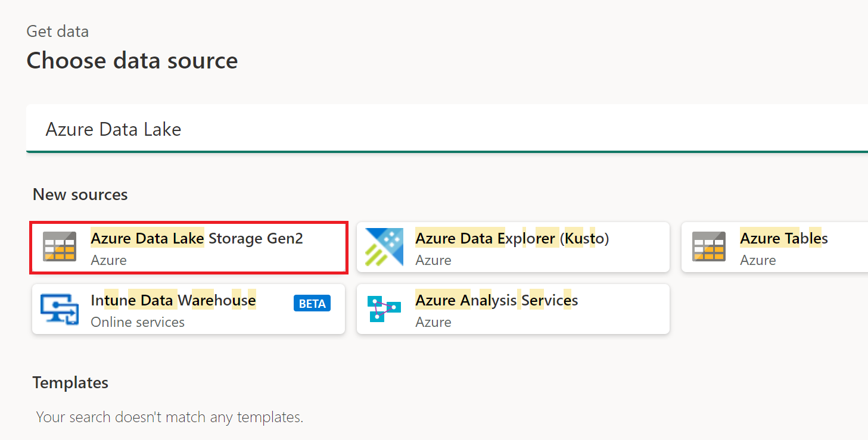Open the Azure Analysis Services source
This screenshot has width=868, height=440.
tap(513, 309)
